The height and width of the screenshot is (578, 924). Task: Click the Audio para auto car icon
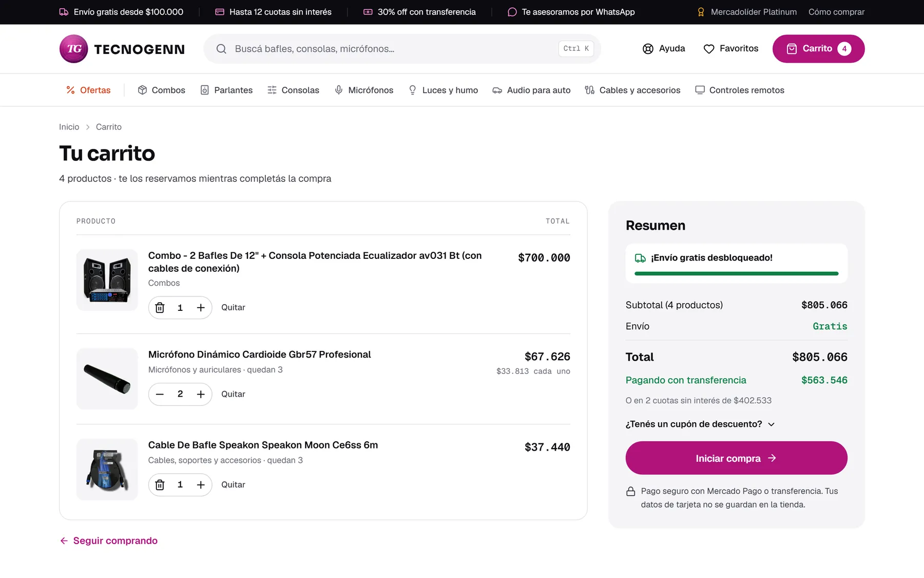(497, 90)
